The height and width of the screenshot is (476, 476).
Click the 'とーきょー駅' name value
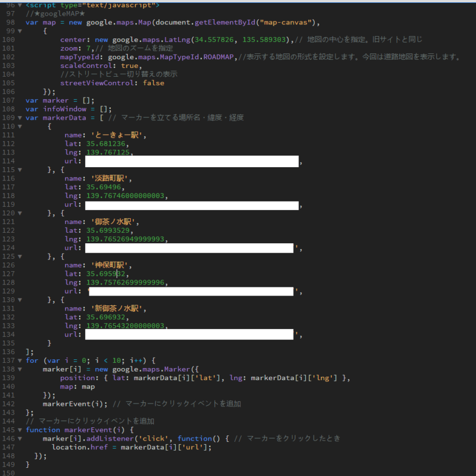118,135
